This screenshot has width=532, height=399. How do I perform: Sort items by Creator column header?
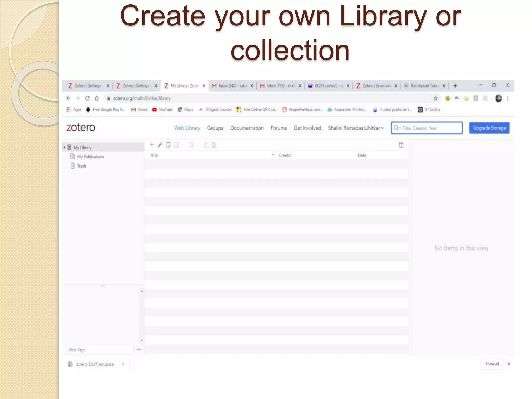pyautogui.click(x=316, y=155)
